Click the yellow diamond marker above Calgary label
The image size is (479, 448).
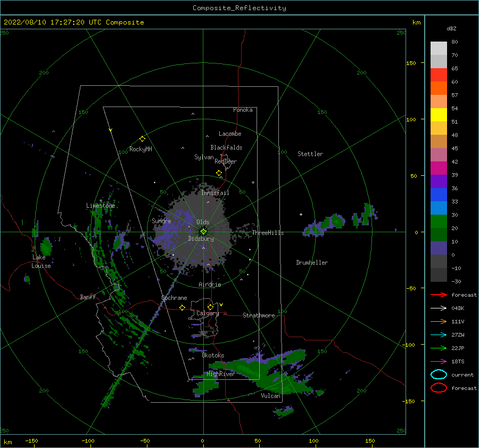pos(210,307)
